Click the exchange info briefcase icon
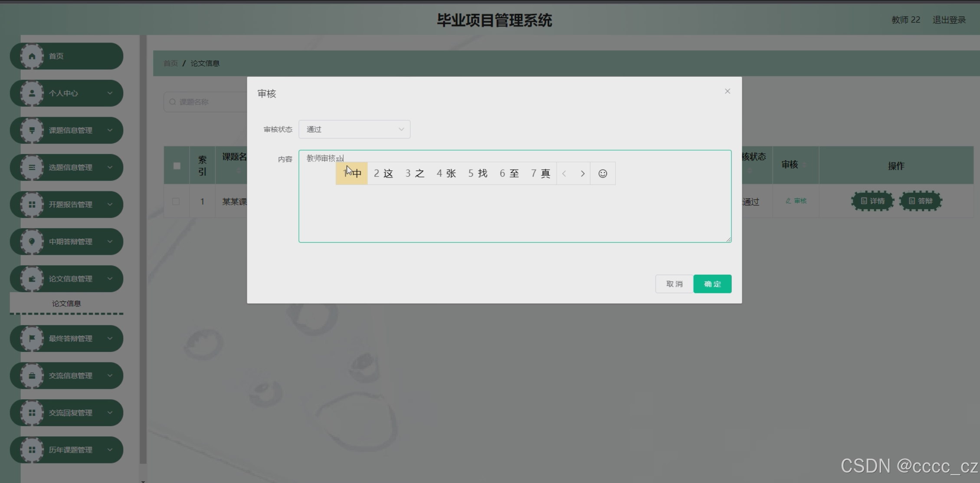Screen dimensions: 980x483 click(32, 376)
